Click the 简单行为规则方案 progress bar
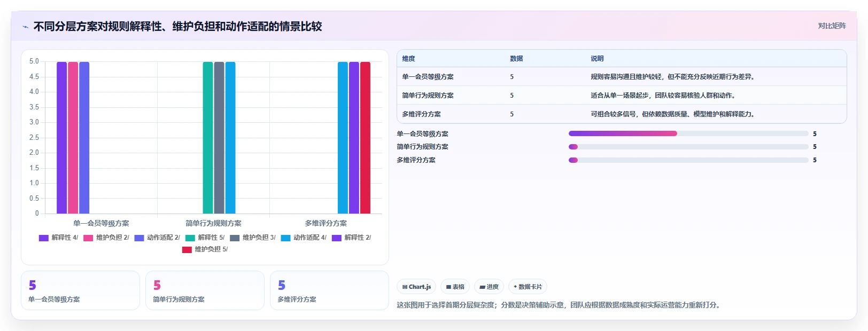The width and height of the screenshot is (868, 331). coord(688,147)
